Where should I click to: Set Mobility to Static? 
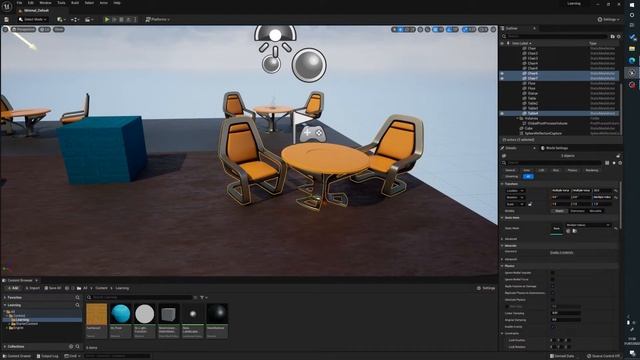560,211
